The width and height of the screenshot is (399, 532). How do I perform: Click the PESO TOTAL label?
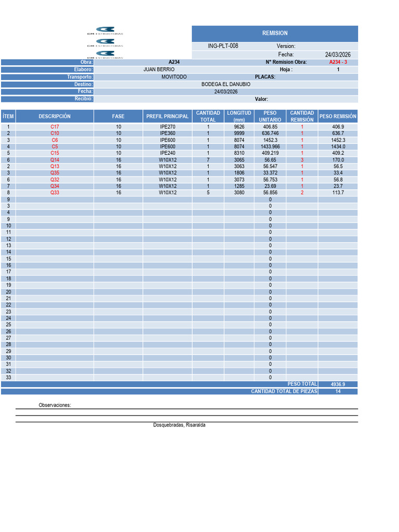[x=302, y=384]
